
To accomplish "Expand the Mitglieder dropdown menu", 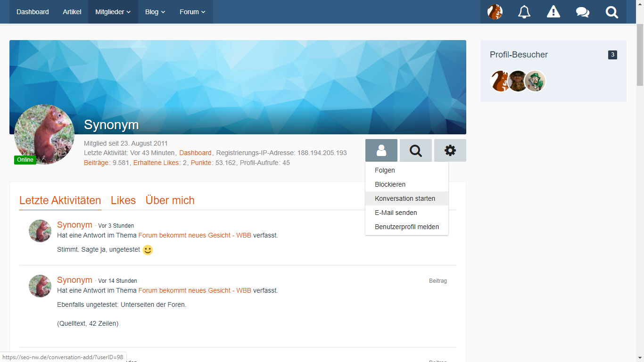I will (x=113, y=12).
